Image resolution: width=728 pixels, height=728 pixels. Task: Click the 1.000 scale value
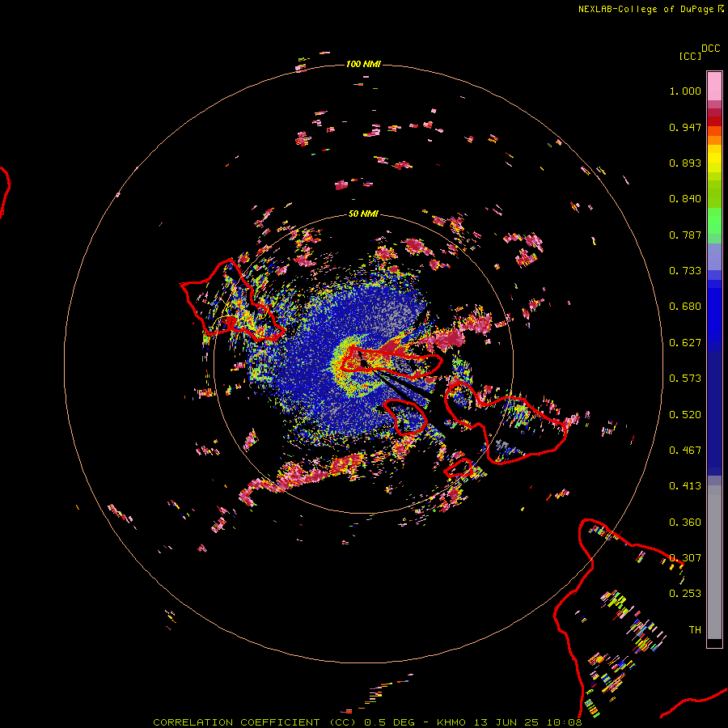685,91
